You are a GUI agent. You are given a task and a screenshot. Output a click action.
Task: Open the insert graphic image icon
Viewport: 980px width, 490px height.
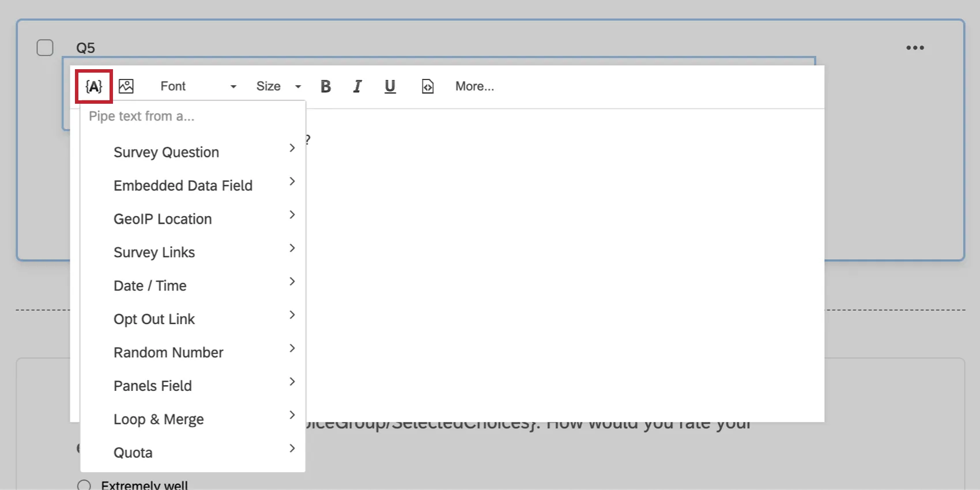coord(126,86)
